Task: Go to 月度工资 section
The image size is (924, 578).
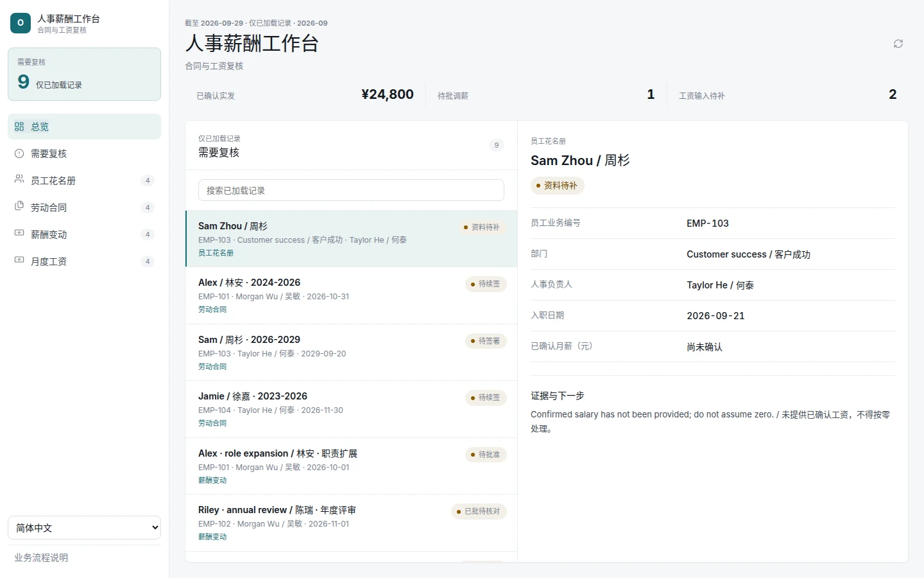Action: 84,261
